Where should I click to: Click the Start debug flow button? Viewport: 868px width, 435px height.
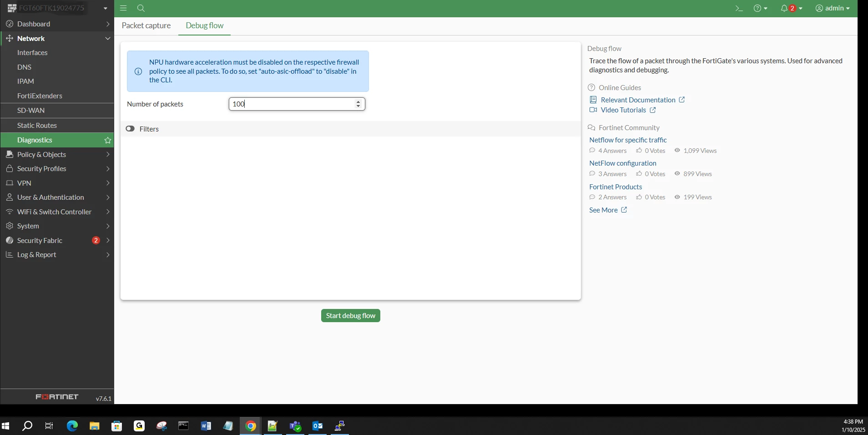tap(350, 315)
